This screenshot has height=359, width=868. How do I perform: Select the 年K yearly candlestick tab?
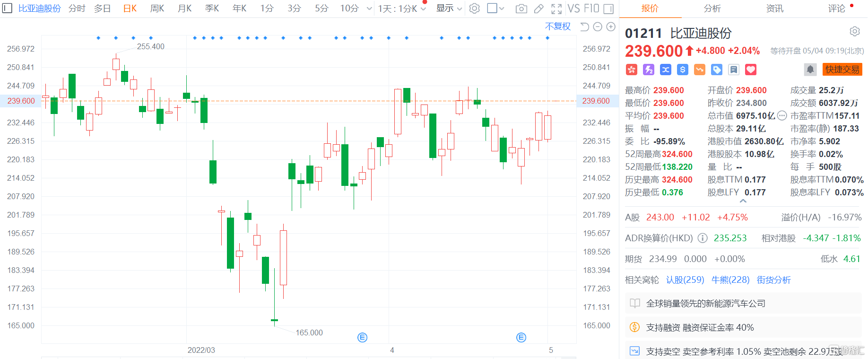coord(239,9)
